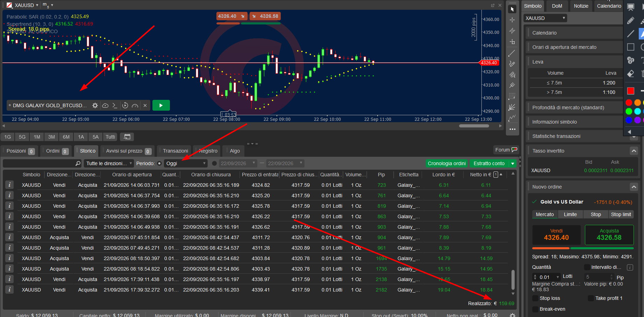Open account settings gear in status bar

click(513, 315)
